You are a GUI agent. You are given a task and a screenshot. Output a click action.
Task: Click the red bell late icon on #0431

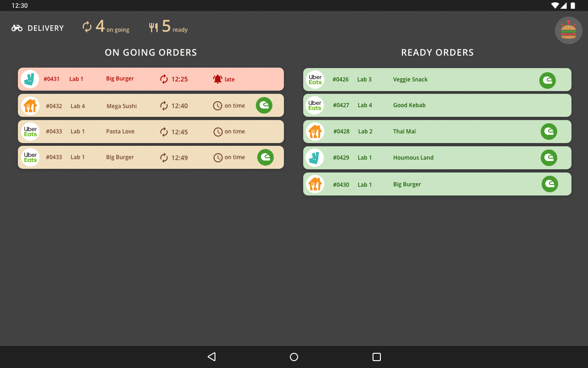(x=218, y=79)
